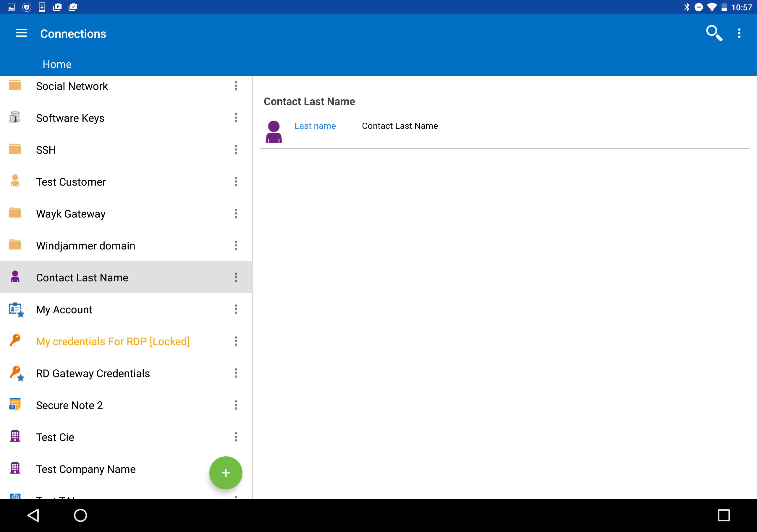757x532 pixels.
Task: Select My credentials For RDP [Locked]
Action: [x=126, y=341]
